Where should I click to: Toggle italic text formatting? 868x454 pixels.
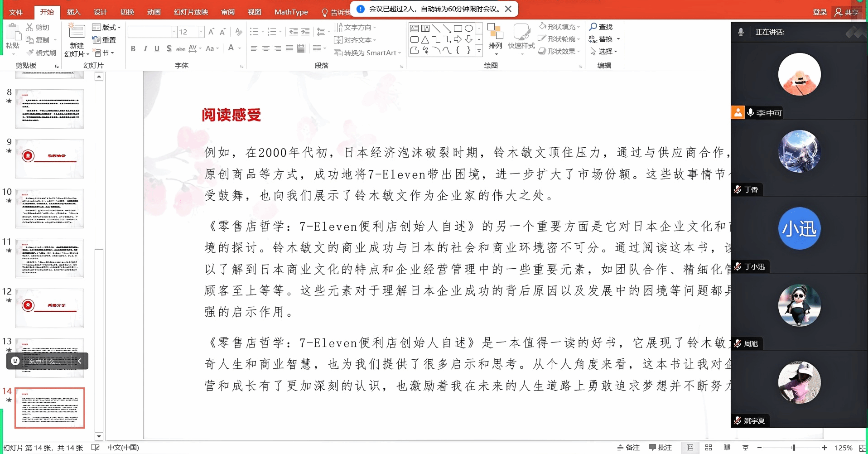click(x=145, y=48)
